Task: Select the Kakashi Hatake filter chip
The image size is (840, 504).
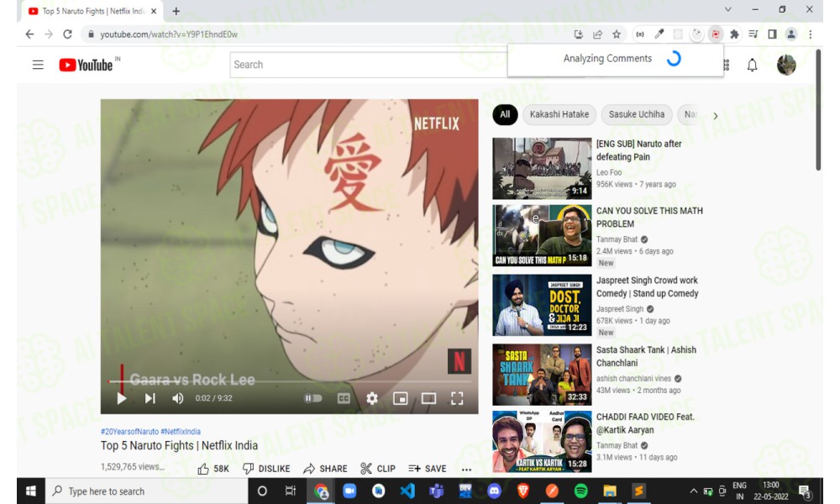Action: pyautogui.click(x=559, y=114)
